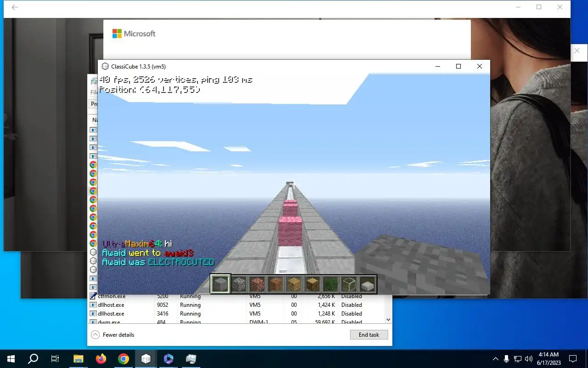Select the dirt block in the hotbar

coord(276,285)
